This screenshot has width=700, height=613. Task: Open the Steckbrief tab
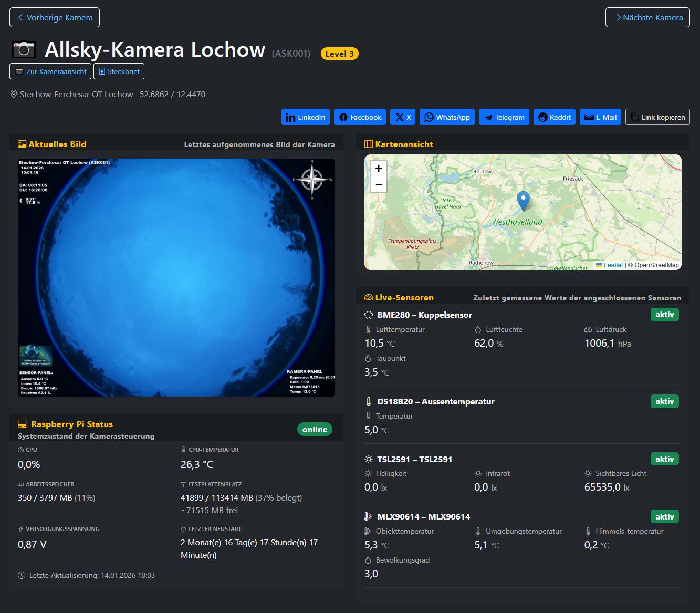(119, 71)
